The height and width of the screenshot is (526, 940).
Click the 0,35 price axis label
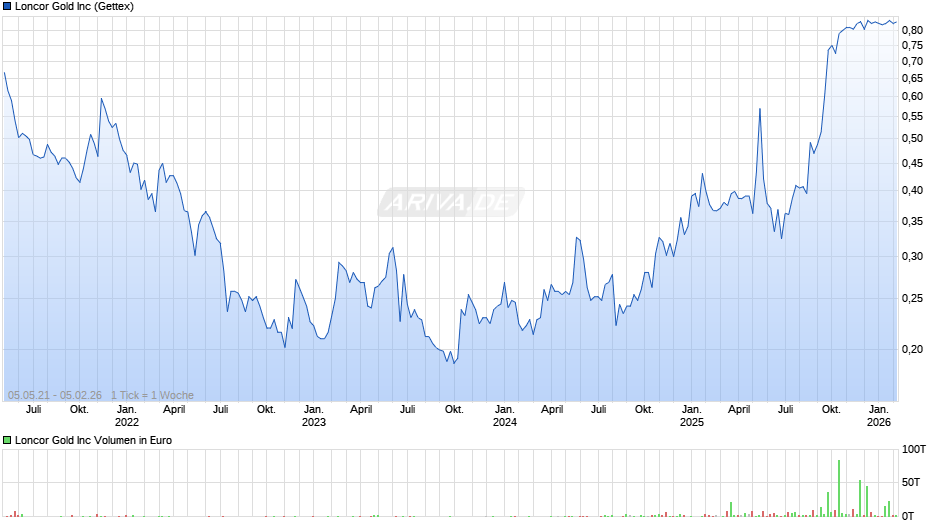(912, 222)
